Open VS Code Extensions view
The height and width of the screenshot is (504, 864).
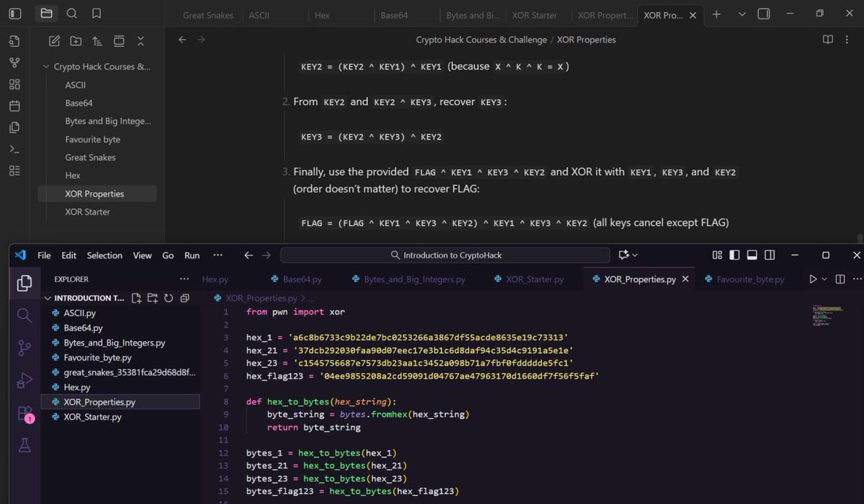pyautogui.click(x=24, y=413)
